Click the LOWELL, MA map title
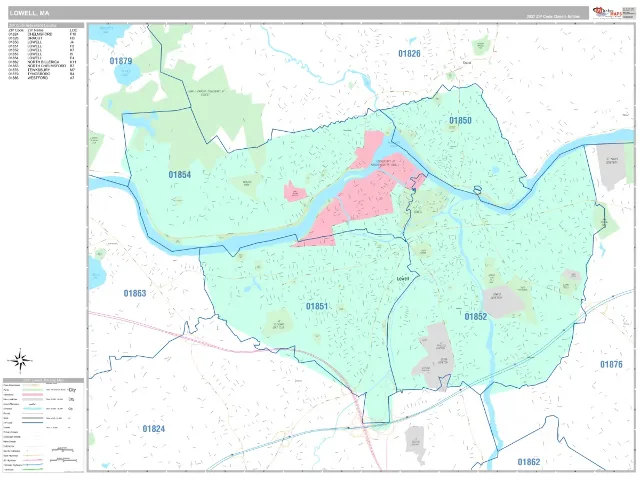Viewport: 640px width, 480px height. [29, 13]
